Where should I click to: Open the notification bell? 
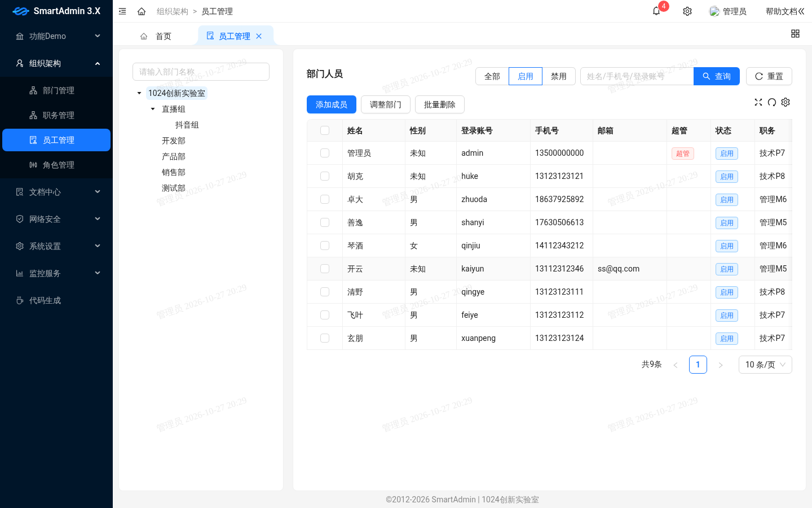click(656, 11)
